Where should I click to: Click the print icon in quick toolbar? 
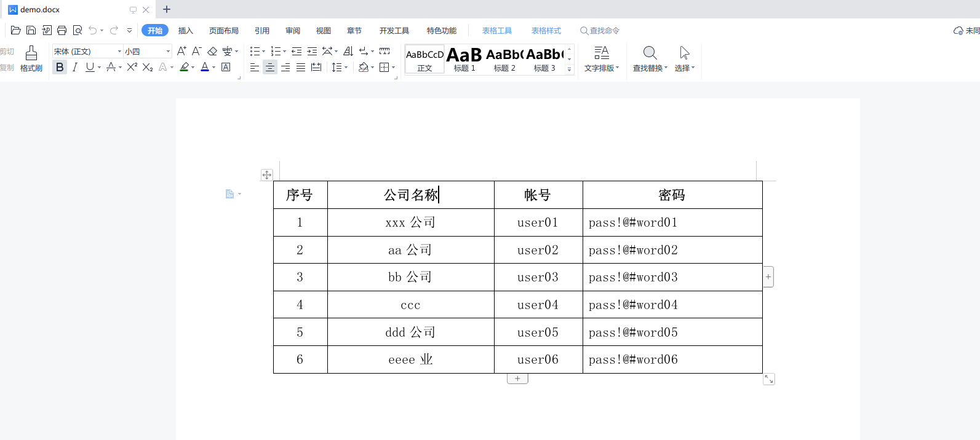pos(62,31)
